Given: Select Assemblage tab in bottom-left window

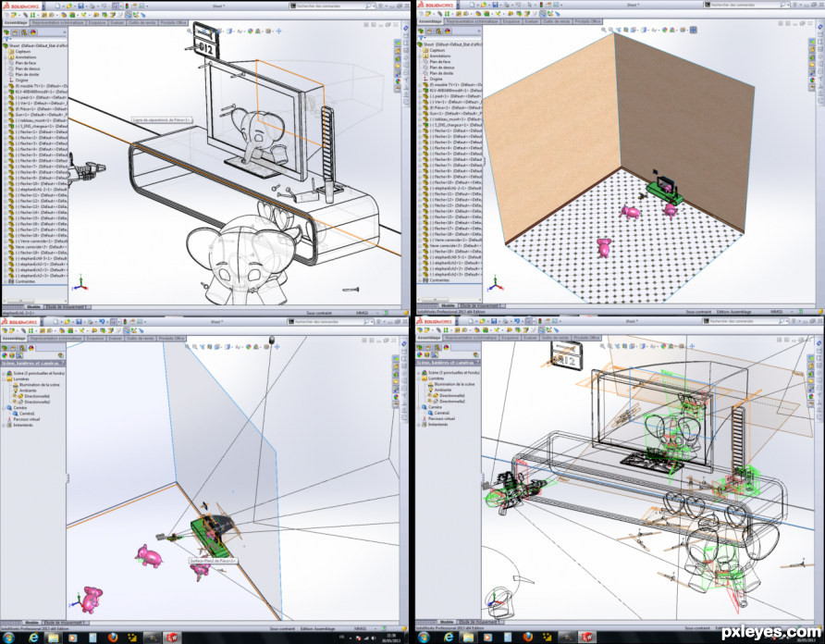Looking at the screenshot, I should [x=14, y=338].
